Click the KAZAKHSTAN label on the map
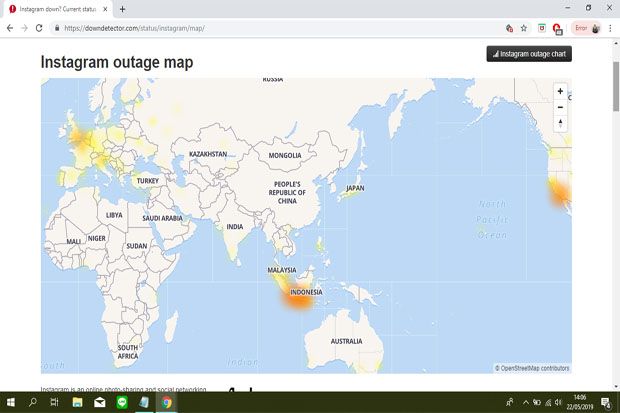 coord(208,154)
